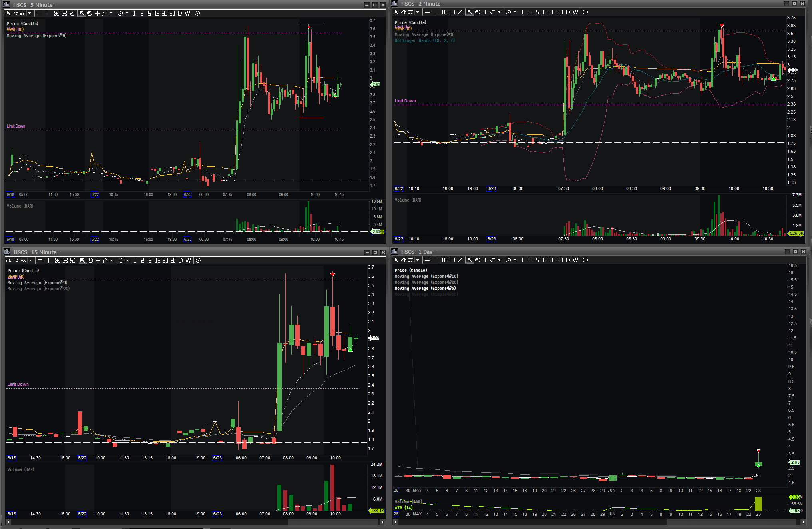Open chart type menu in 5 Minute window
The height and width of the screenshot is (529, 812).
(x=8, y=13)
